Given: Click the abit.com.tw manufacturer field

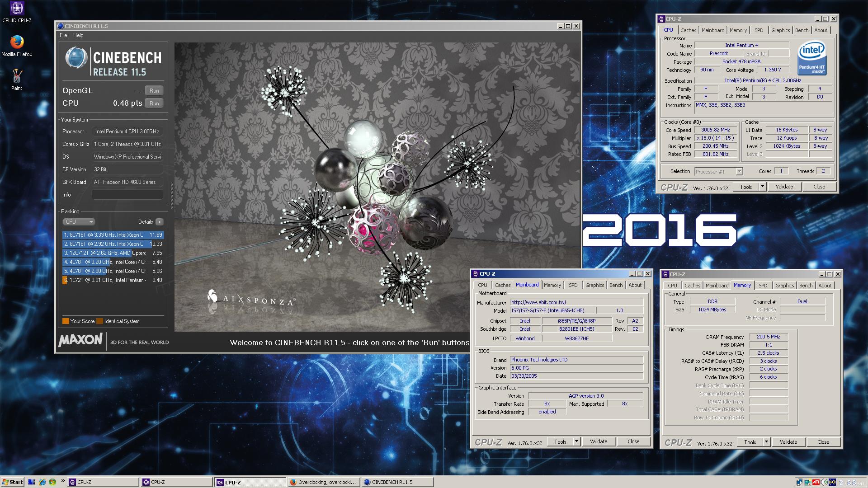Looking at the screenshot, I should coord(576,302).
